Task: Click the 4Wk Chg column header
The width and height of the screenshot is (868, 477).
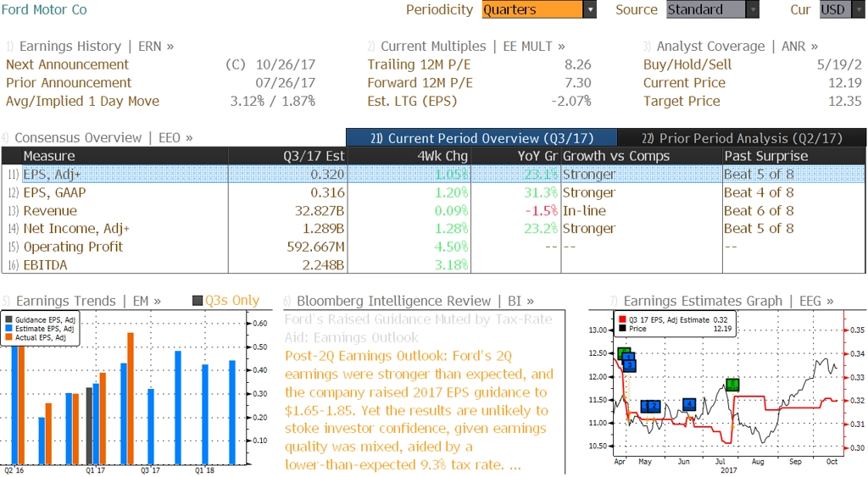Action: coord(409,156)
